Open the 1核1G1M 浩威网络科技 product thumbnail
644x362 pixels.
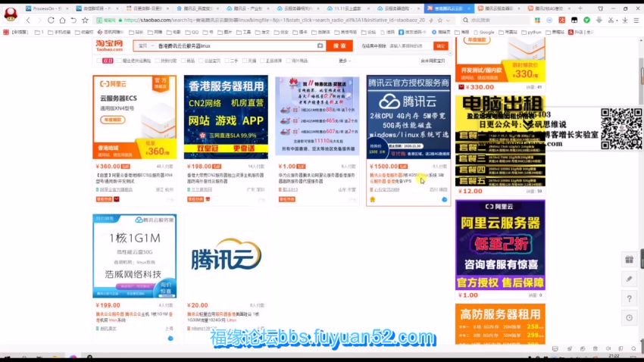pyautogui.click(x=135, y=256)
